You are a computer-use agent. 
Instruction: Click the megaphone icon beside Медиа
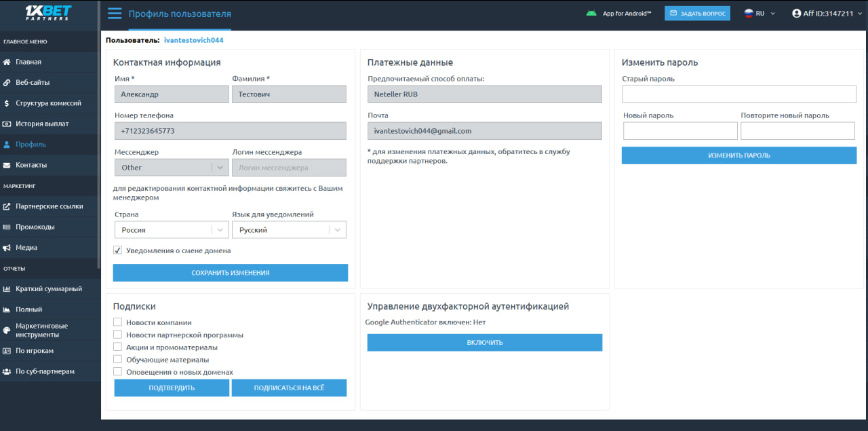[x=7, y=248]
